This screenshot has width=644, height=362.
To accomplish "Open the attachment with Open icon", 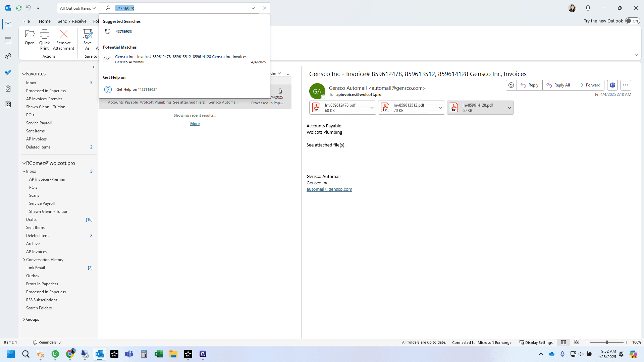I will [x=30, y=37].
